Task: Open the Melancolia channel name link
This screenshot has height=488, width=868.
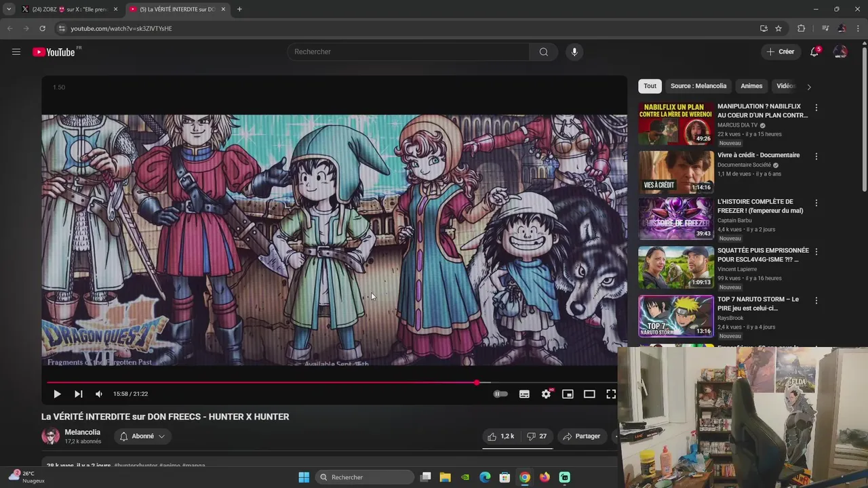Action: [82, 432]
